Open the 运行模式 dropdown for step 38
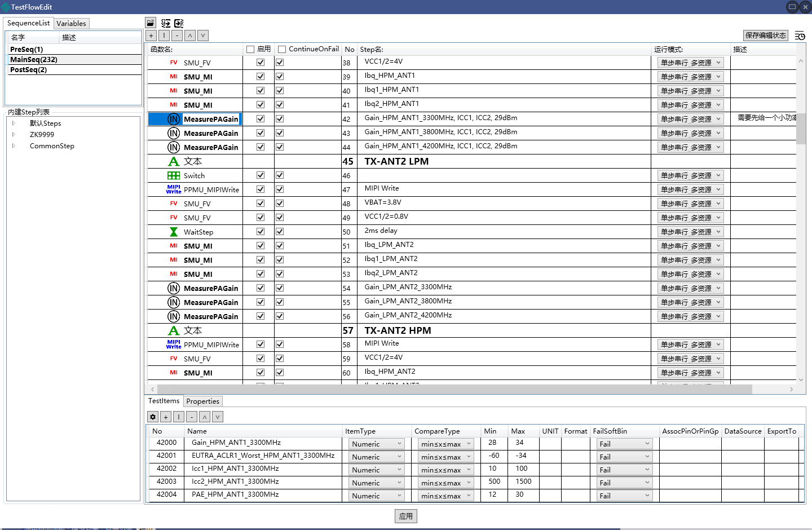 click(691, 63)
